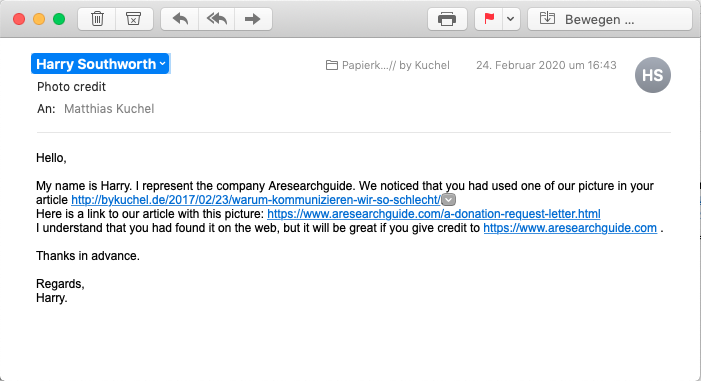Click the green full-screen window button
Viewport: 701px width, 381px height.
[59, 19]
